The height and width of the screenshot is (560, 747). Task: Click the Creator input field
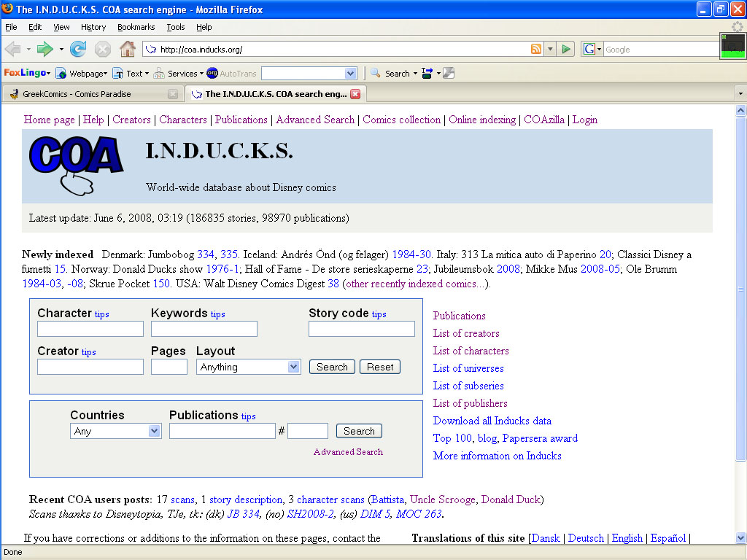[x=90, y=367]
